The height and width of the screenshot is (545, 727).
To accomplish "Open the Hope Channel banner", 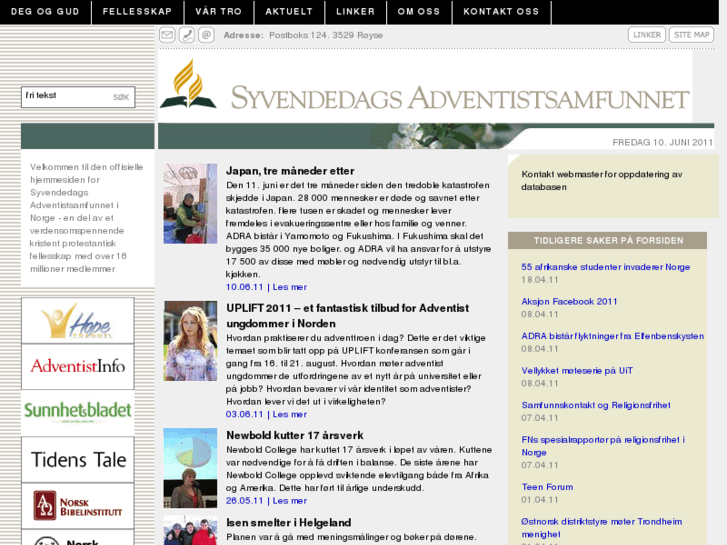I will [x=78, y=321].
